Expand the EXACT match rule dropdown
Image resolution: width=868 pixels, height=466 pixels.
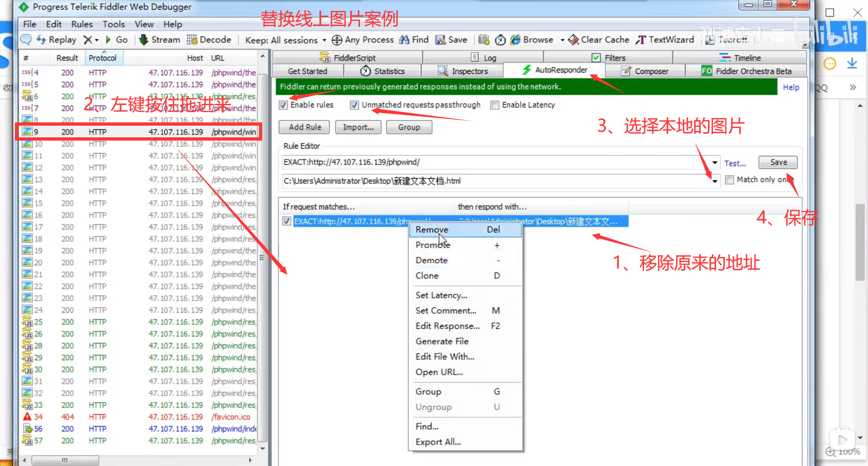tap(715, 162)
